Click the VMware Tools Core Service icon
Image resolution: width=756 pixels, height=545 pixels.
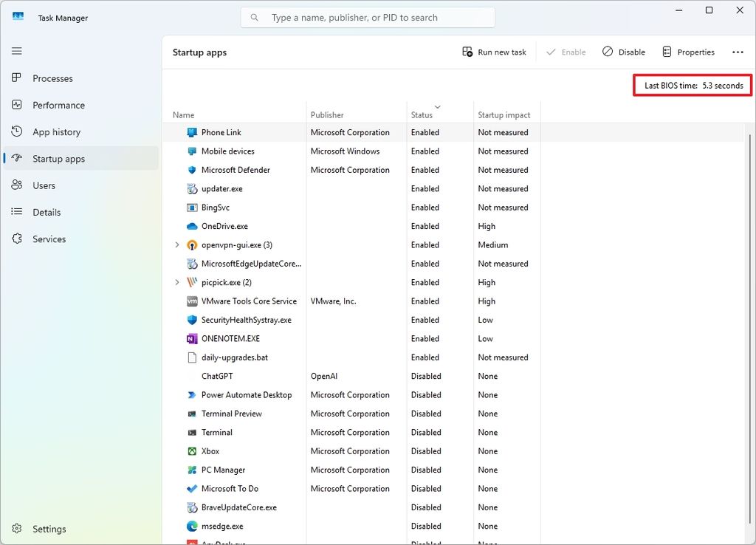(192, 301)
